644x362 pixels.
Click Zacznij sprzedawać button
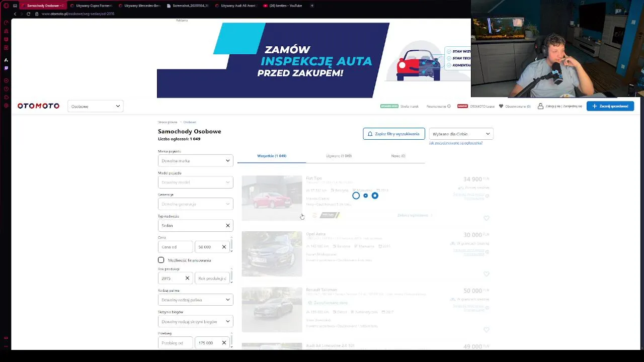click(x=610, y=106)
